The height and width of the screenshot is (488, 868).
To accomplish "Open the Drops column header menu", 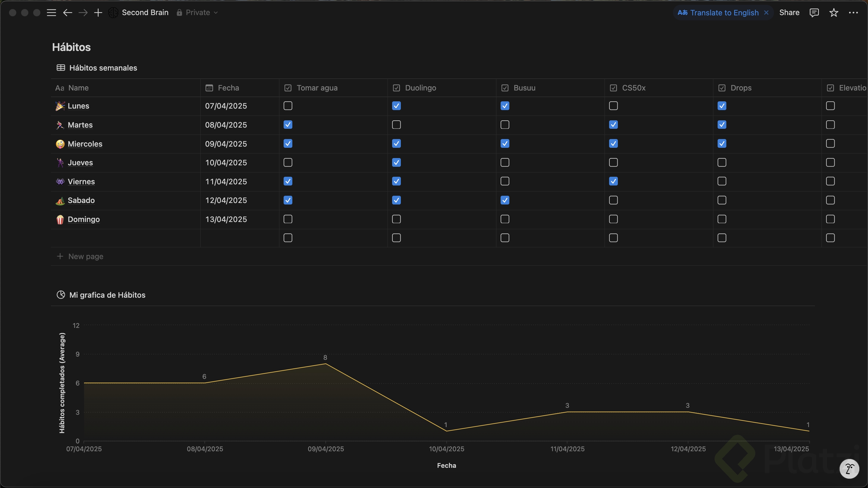I will (741, 88).
